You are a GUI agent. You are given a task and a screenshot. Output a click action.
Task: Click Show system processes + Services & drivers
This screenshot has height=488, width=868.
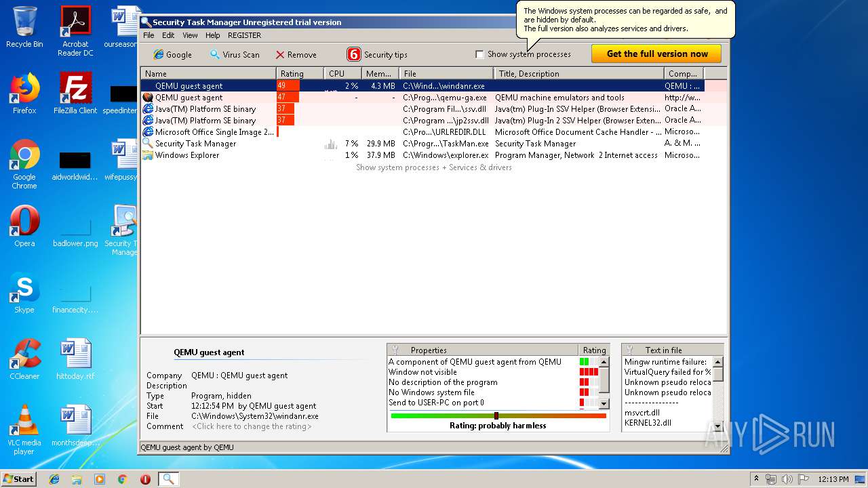434,167
